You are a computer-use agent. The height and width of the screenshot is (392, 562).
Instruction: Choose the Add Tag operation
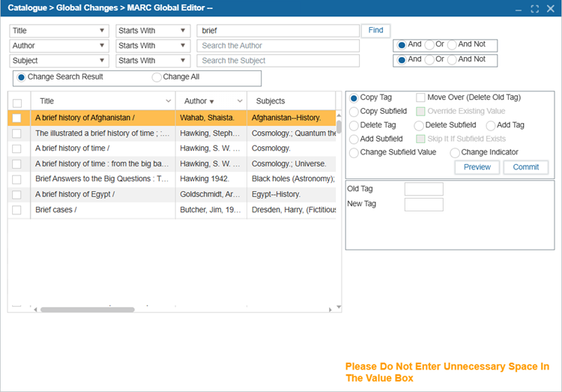(491, 125)
